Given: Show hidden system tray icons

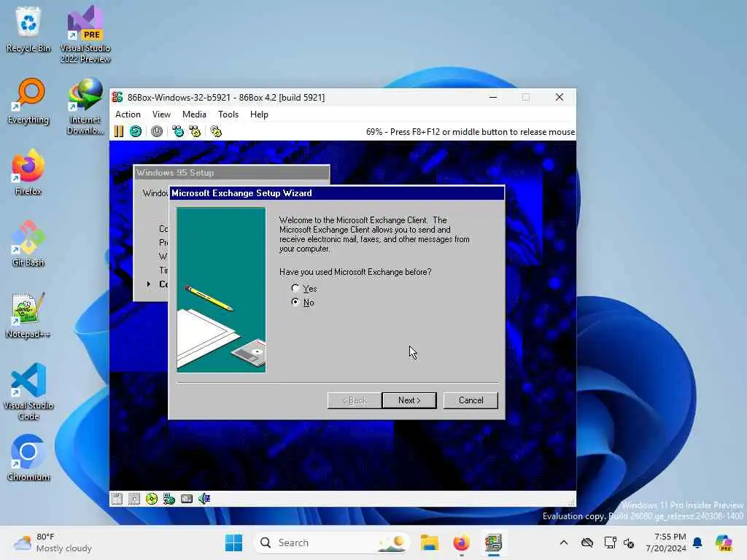Looking at the screenshot, I should point(564,542).
